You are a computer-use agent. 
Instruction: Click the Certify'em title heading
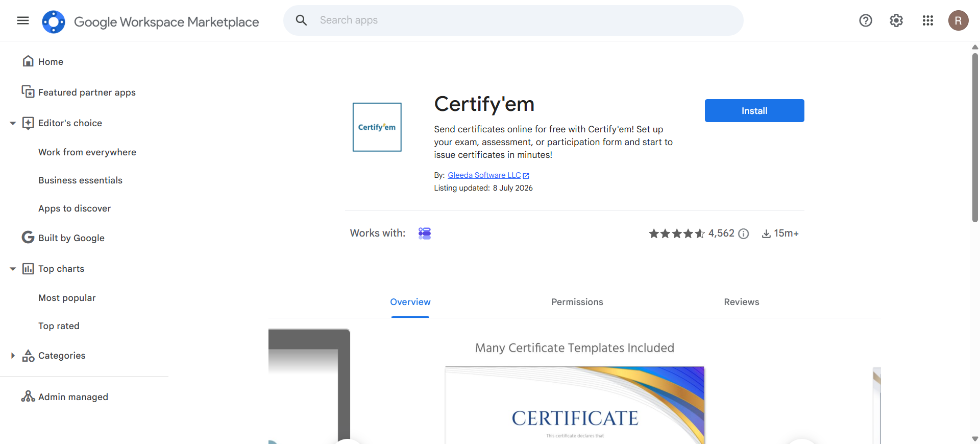pos(484,104)
